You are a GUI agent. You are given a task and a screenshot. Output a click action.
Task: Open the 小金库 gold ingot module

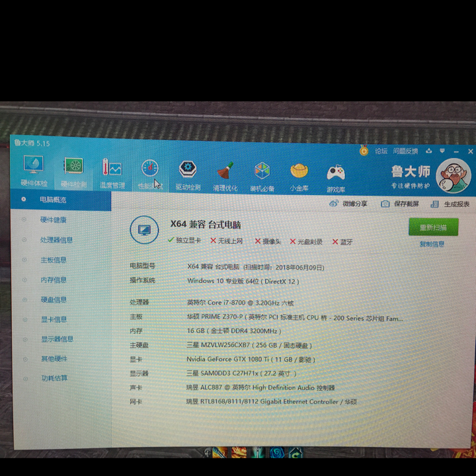299,178
